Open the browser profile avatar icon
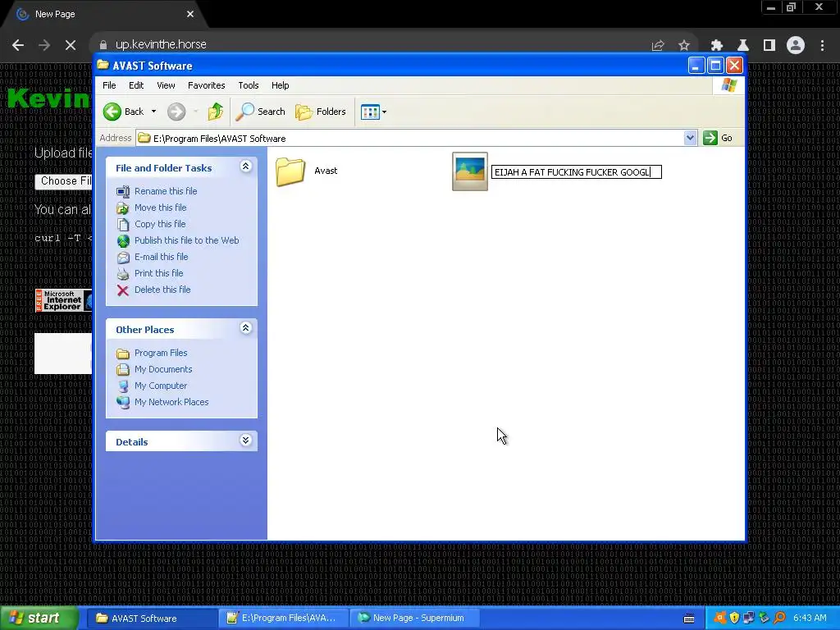The height and width of the screenshot is (630, 840). pyautogui.click(x=796, y=45)
